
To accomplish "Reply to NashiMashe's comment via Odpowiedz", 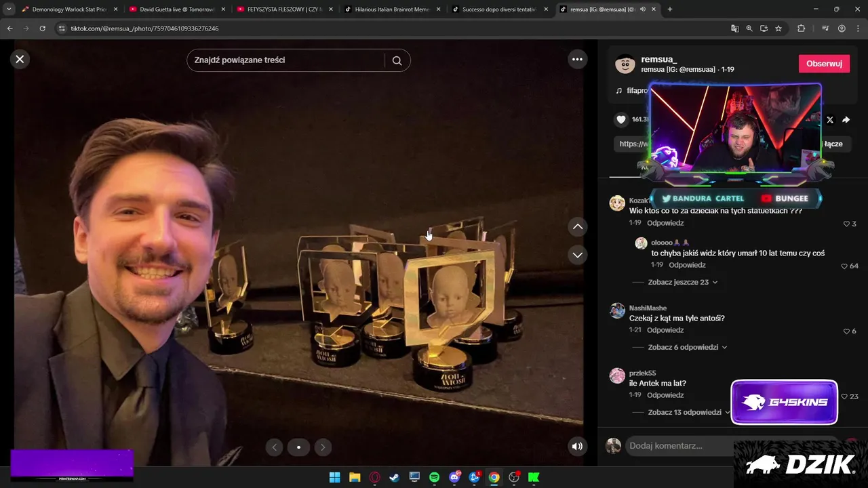I will pyautogui.click(x=665, y=330).
